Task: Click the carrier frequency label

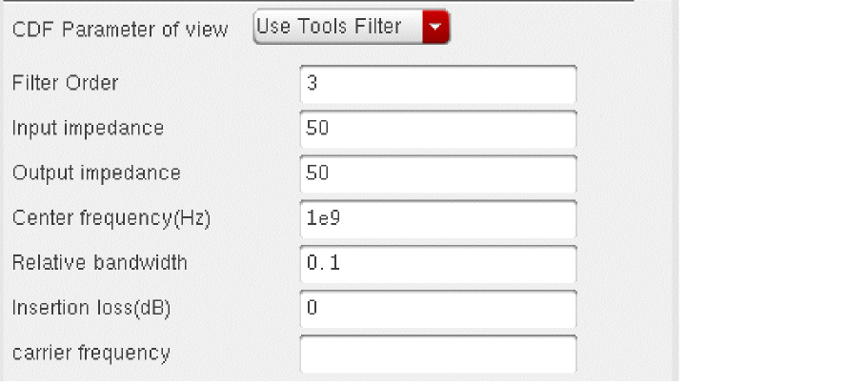Action: tap(91, 354)
